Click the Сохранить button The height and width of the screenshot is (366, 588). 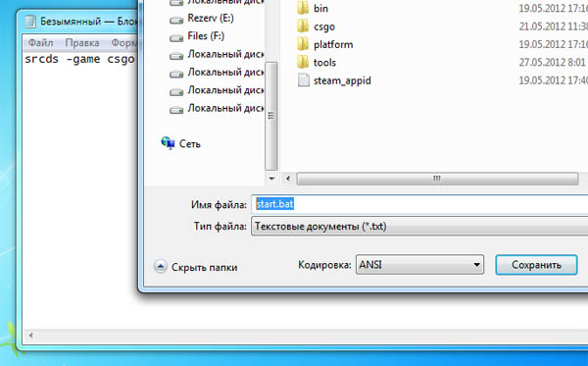click(x=536, y=265)
